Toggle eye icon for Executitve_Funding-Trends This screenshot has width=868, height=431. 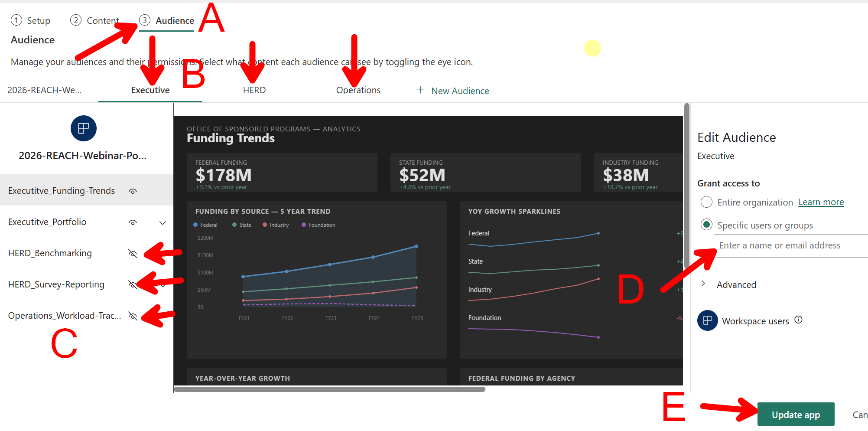133,191
